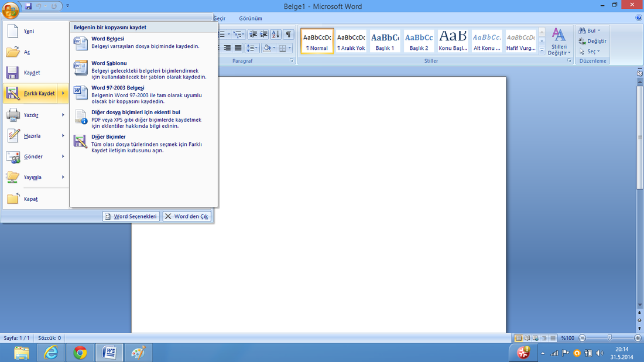The height and width of the screenshot is (362, 644).
Task: Open Stilleri Değiştir dropdown
Action: 559,41
